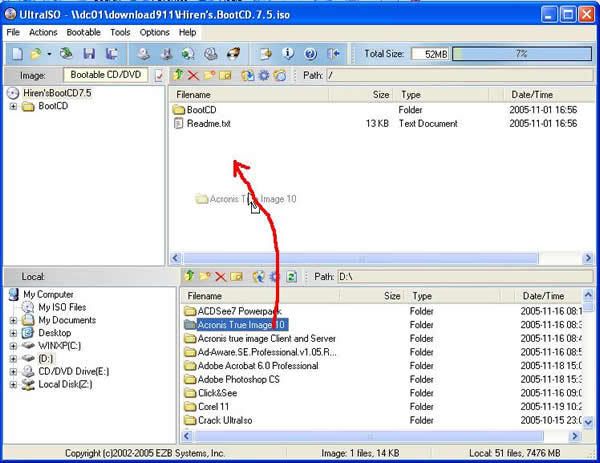Select Hiren'sBootCD7.5 root in image tree

pos(57,93)
